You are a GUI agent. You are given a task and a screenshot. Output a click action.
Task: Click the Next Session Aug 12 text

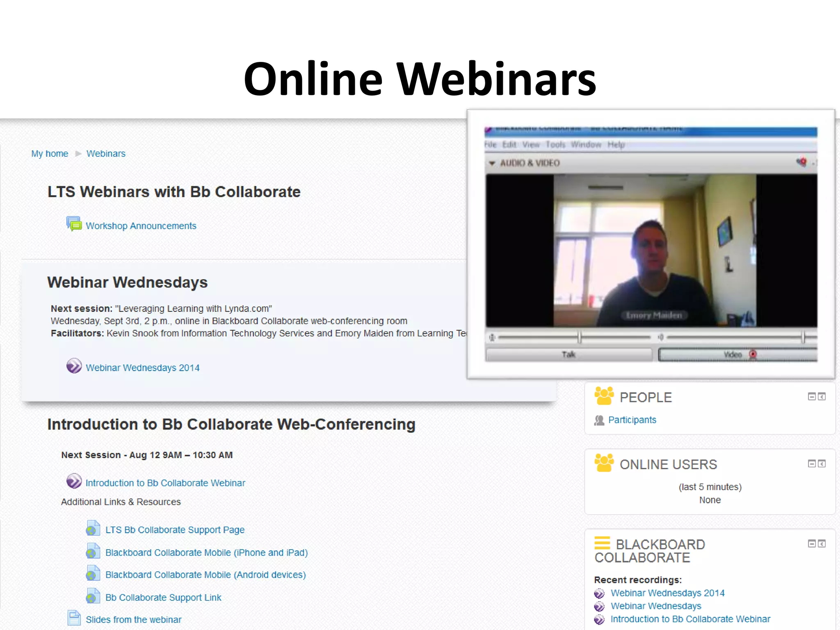pyautogui.click(x=147, y=455)
